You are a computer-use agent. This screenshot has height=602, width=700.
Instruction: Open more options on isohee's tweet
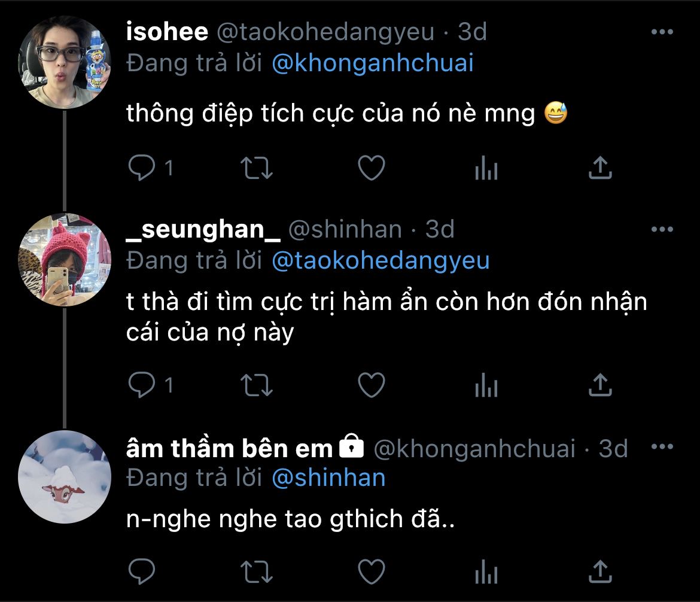662,32
